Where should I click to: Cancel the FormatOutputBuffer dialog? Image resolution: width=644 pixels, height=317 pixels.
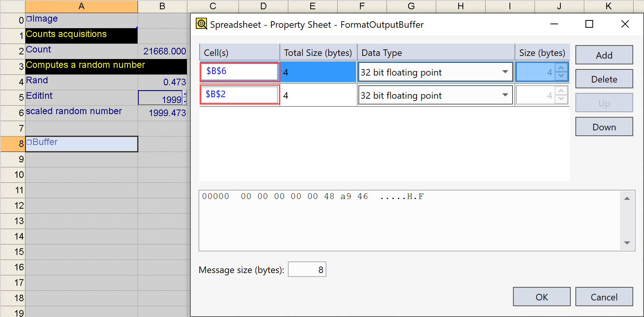[x=604, y=297]
